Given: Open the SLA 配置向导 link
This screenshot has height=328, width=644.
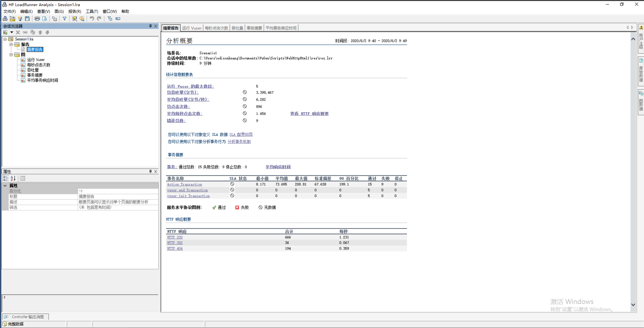Looking at the screenshot, I should [x=241, y=135].
